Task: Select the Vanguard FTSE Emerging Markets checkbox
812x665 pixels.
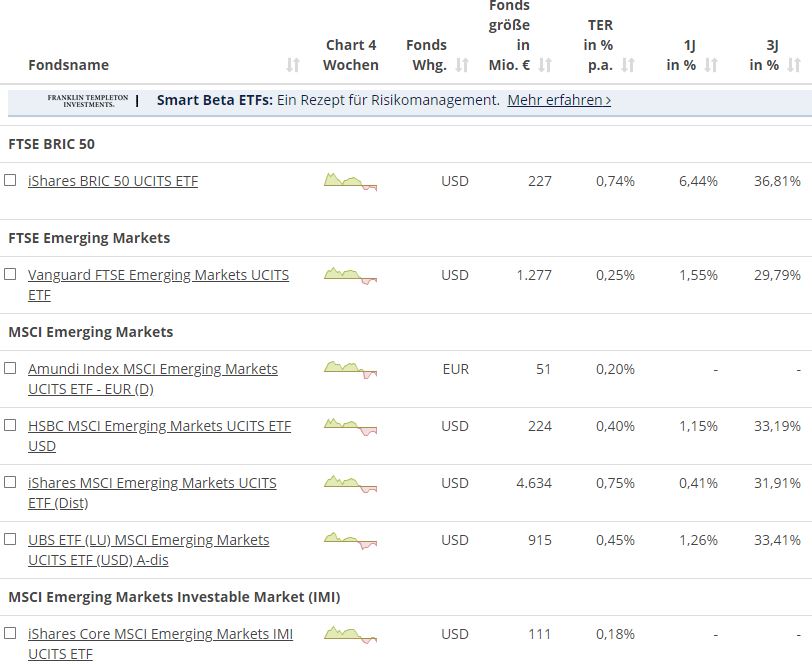Action: click(11, 274)
